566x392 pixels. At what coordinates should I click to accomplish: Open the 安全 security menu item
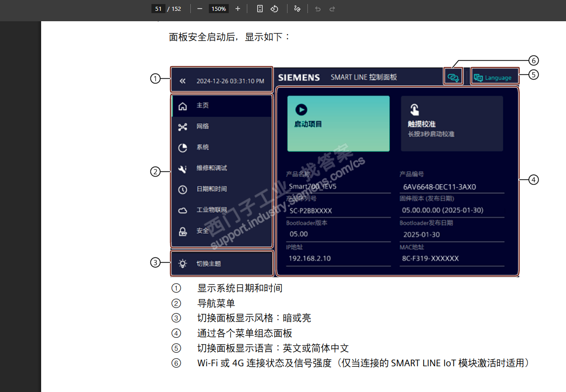click(222, 231)
